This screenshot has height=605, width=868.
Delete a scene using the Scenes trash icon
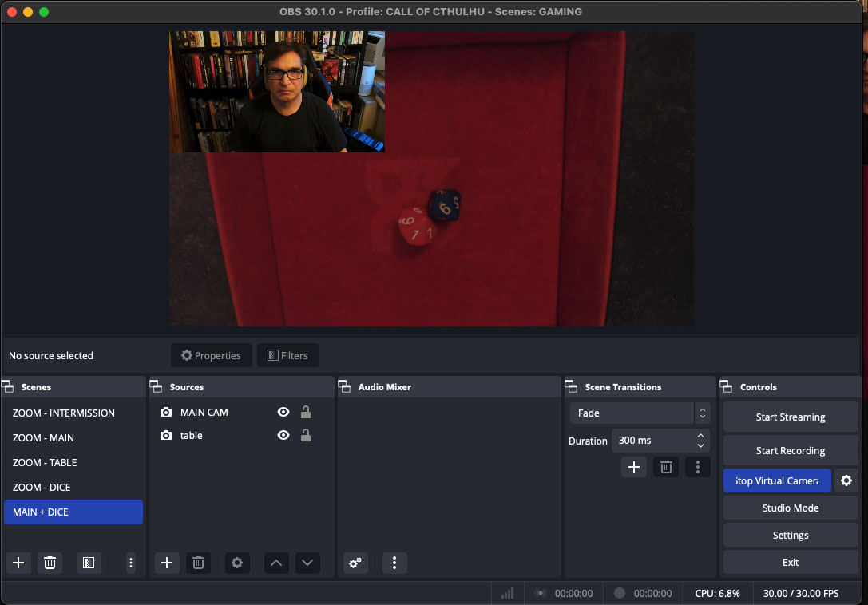point(50,563)
